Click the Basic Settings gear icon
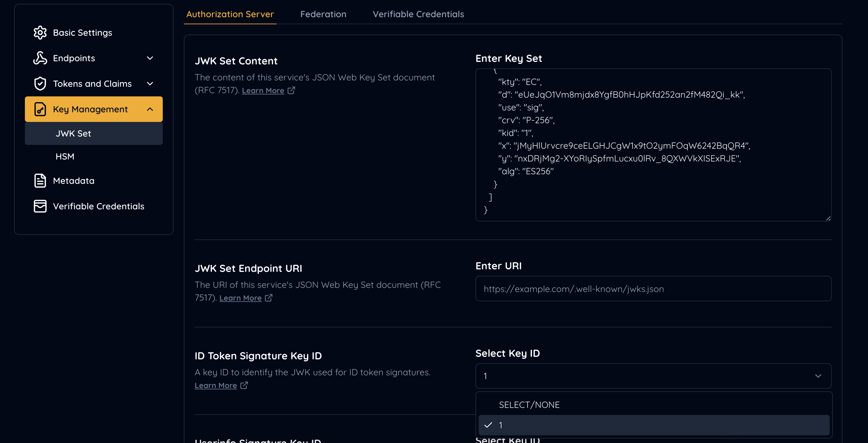The image size is (868, 443). 40,33
